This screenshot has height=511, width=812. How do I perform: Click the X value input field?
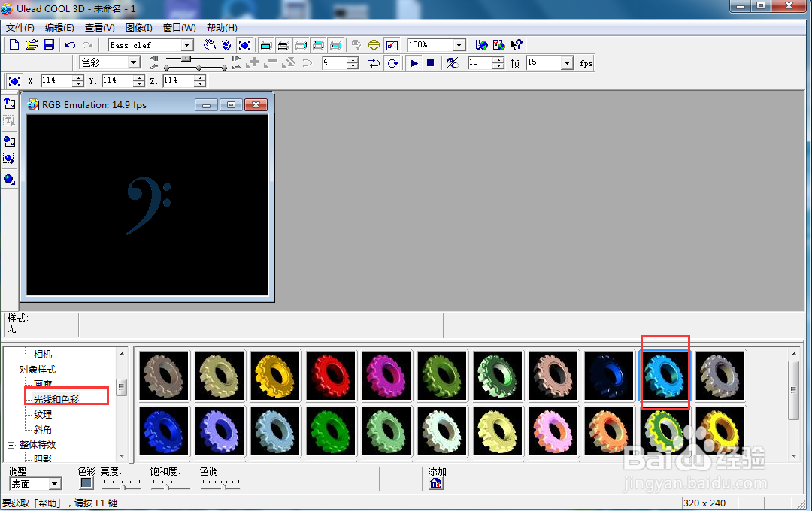56,80
